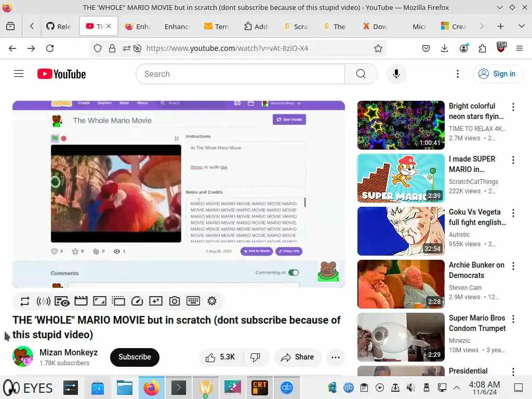Open the playback speed gauge icon
532x399 pixels.
point(137,301)
